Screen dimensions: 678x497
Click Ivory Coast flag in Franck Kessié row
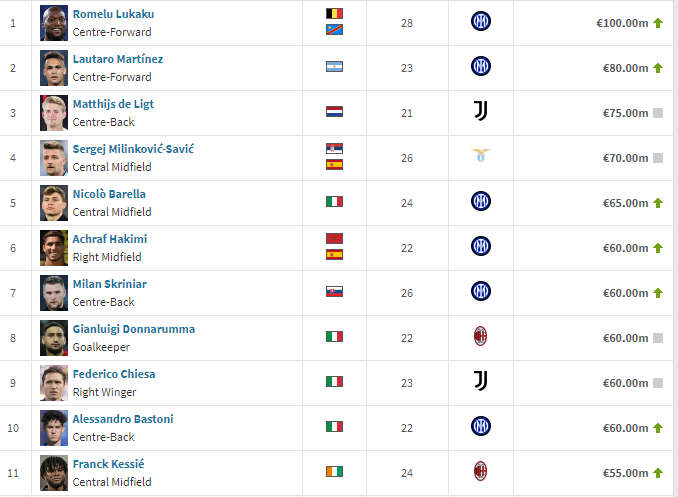click(x=334, y=472)
